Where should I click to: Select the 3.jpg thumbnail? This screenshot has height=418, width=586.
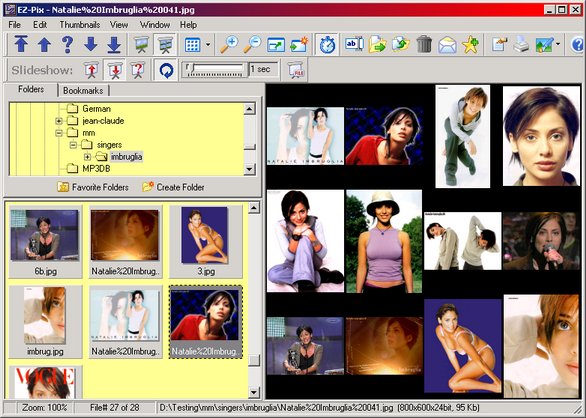(x=206, y=242)
